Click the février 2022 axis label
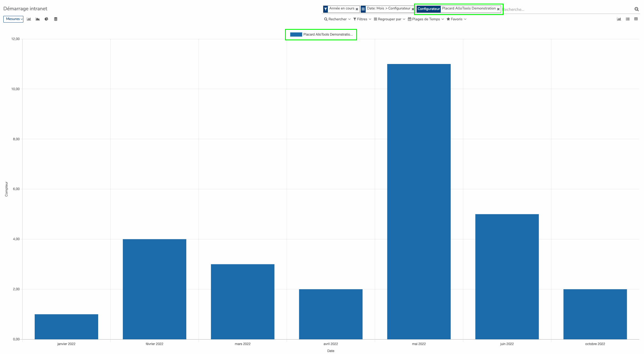Screen dimensions: 644x354 pyautogui.click(x=155, y=344)
